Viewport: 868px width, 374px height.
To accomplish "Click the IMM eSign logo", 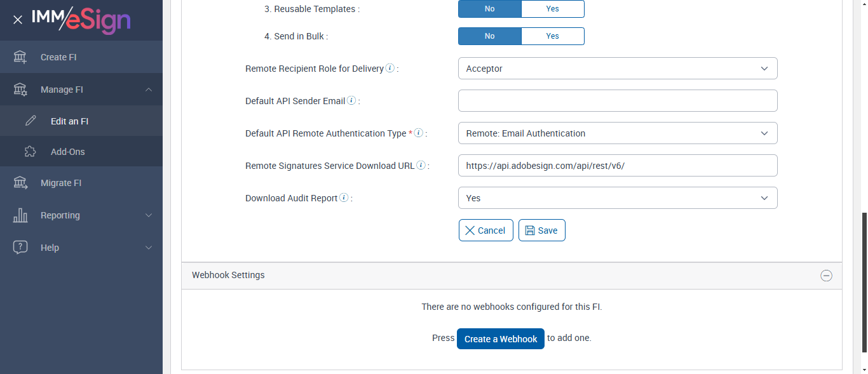I will click(81, 20).
